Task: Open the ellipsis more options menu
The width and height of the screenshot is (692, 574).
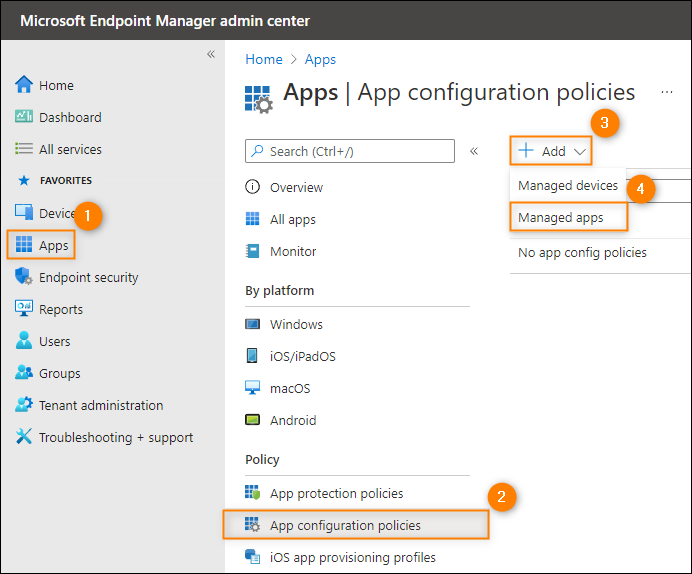Action: tap(667, 93)
